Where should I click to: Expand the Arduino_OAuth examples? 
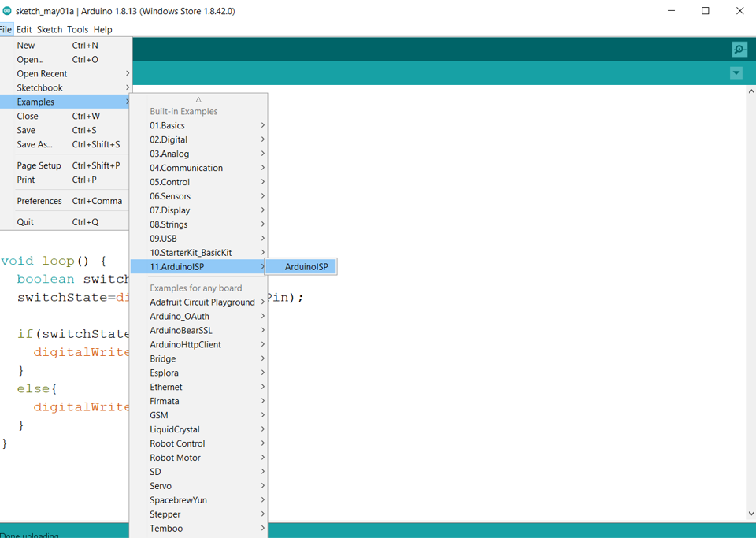click(x=198, y=316)
